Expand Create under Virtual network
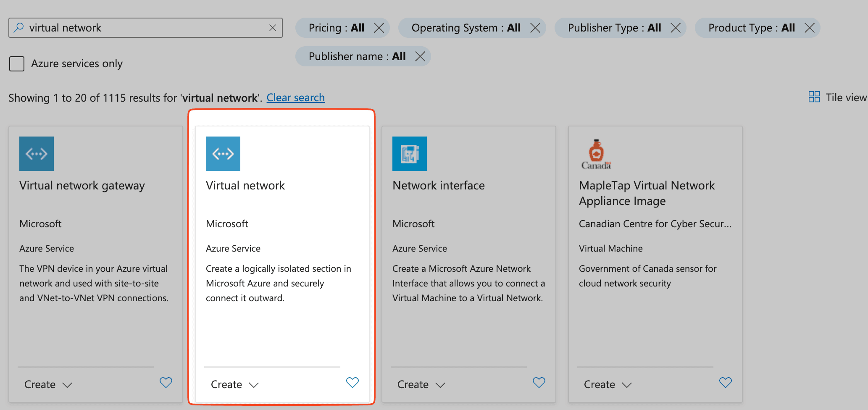This screenshot has height=410, width=868. click(x=235, y=384)
